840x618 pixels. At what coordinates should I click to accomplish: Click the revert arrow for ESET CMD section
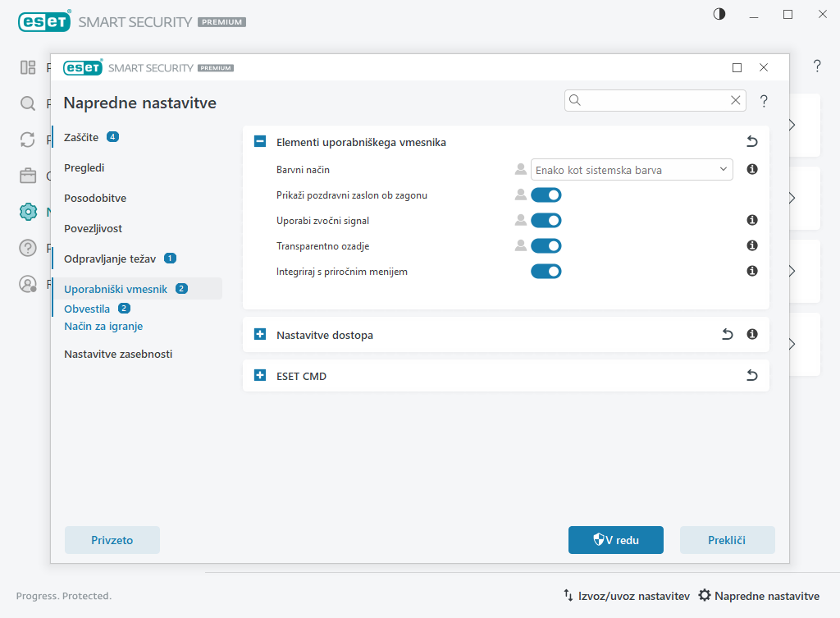[751, 376]
